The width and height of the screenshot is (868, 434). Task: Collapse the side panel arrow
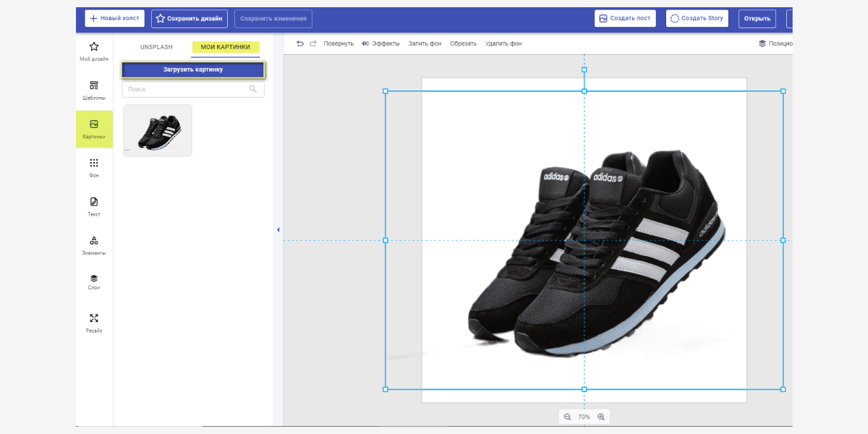[x=278, y=230]
